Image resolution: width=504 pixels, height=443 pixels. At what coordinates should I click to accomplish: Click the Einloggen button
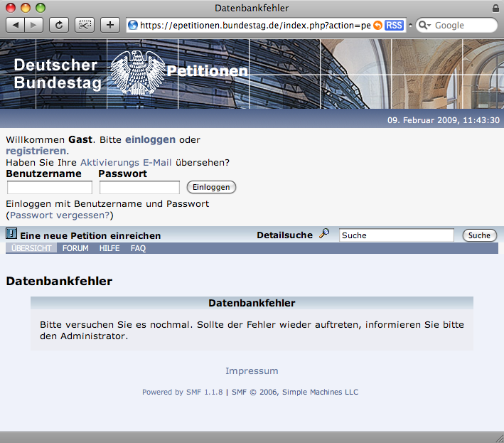coord(211,187)
